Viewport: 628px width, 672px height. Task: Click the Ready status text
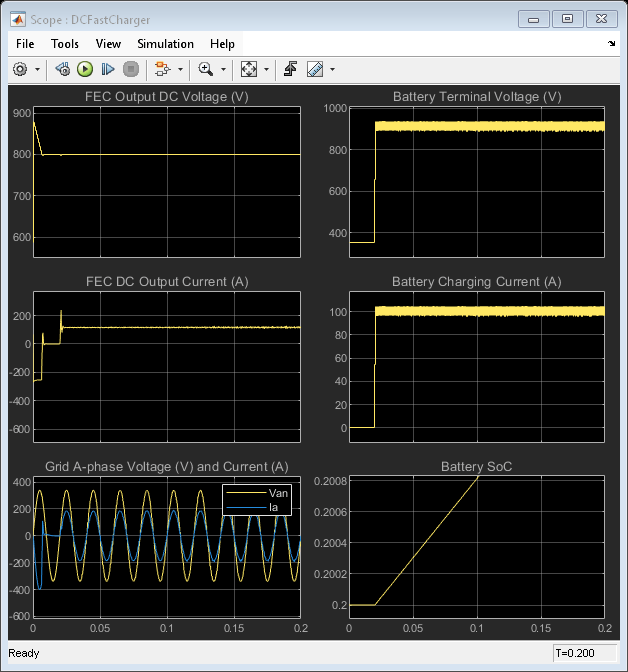pos(24,653)
